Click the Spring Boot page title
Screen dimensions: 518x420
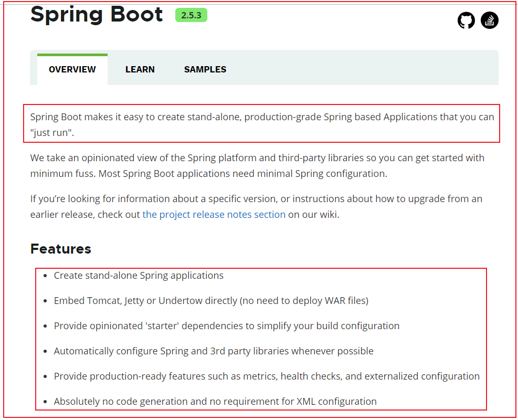tap(97, 15)
